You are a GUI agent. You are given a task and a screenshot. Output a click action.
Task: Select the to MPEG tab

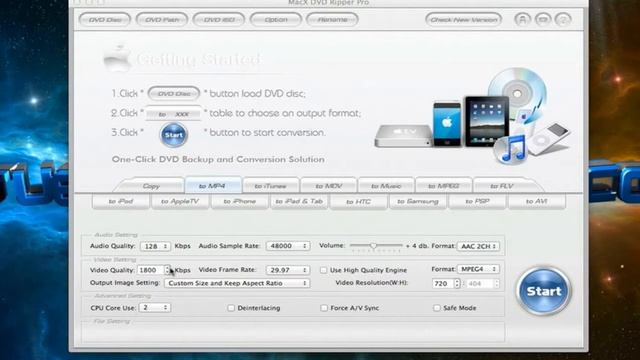click(x=444, y=186)
